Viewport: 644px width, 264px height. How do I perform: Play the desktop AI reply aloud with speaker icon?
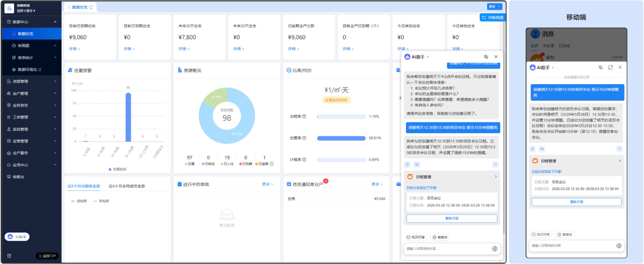tap(416, 165)
